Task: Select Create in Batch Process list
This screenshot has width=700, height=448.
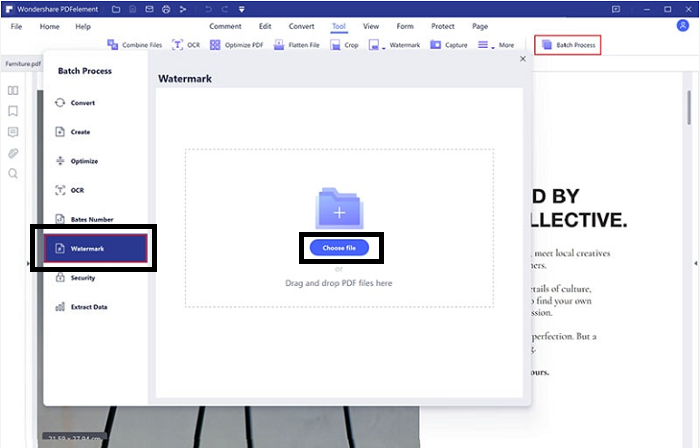Action: (x=96, y=132)
